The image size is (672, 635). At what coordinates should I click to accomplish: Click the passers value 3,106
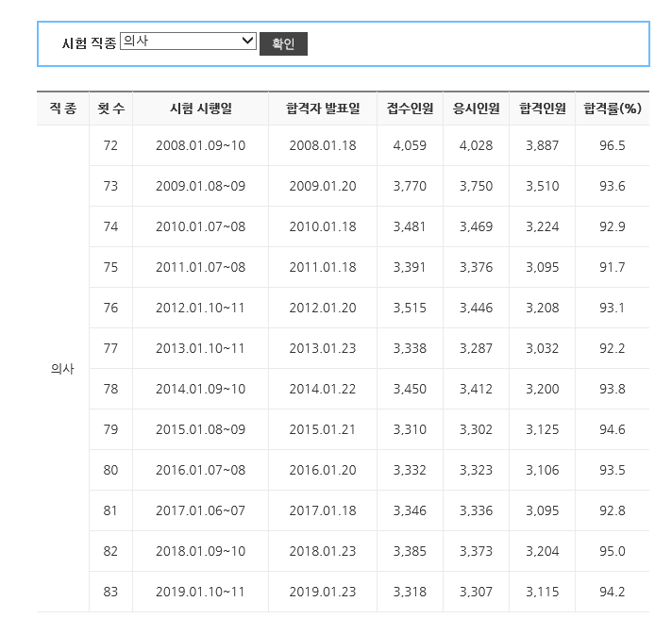click(543, 470)
